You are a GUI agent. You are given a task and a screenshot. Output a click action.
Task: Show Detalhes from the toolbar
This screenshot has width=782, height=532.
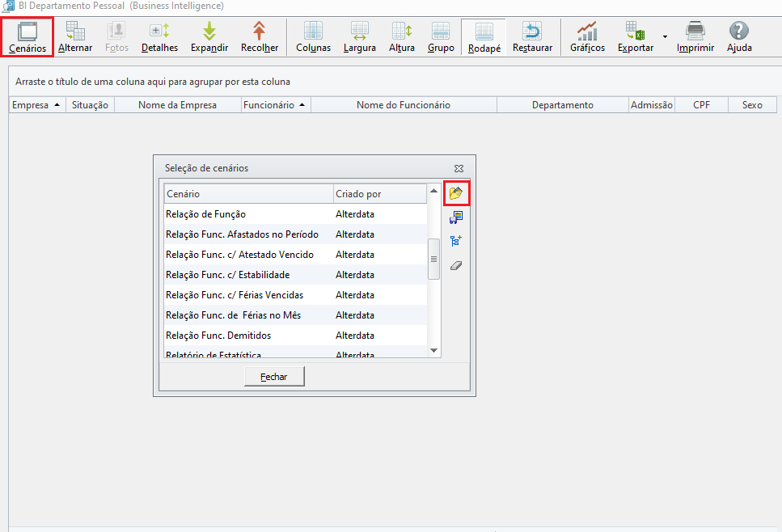[x=159, y=37]
